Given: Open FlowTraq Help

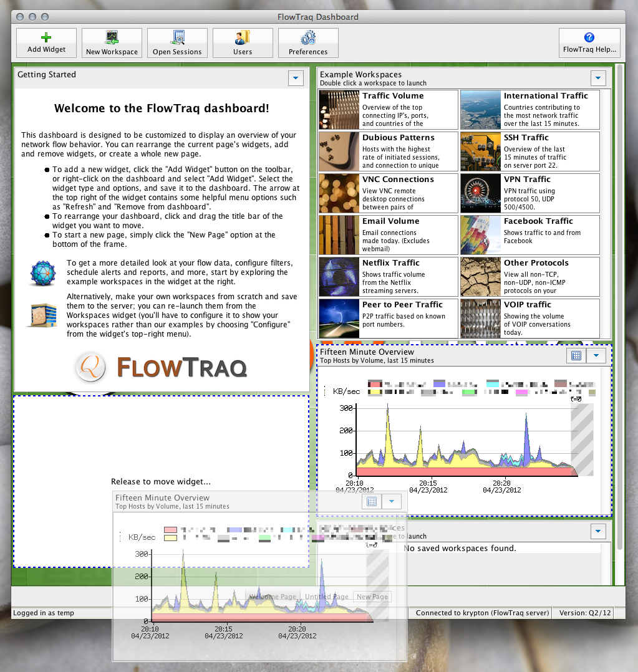Looking at the screenshot, I should [589, 43].
